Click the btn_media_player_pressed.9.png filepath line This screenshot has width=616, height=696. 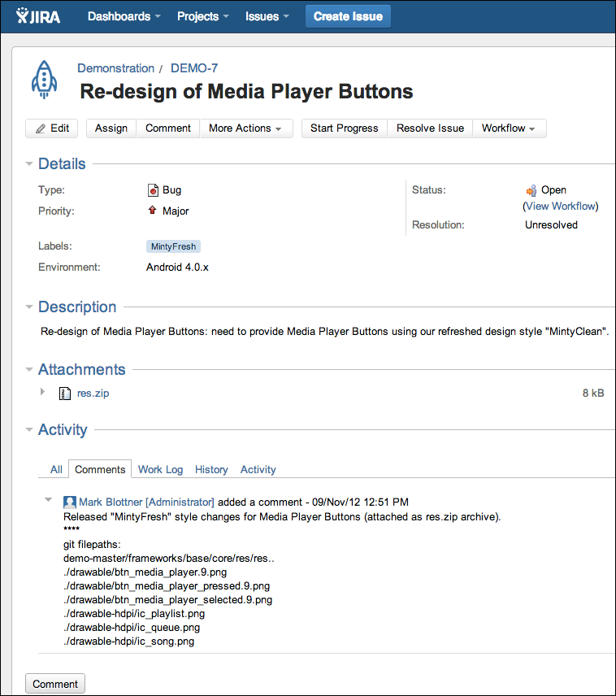point(167,586)
